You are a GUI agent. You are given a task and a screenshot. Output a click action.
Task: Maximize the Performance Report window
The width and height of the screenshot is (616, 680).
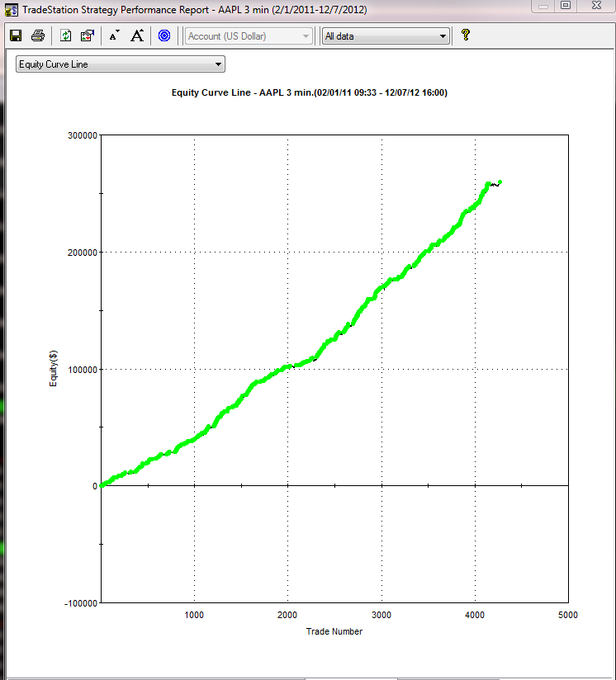[566, 5]
